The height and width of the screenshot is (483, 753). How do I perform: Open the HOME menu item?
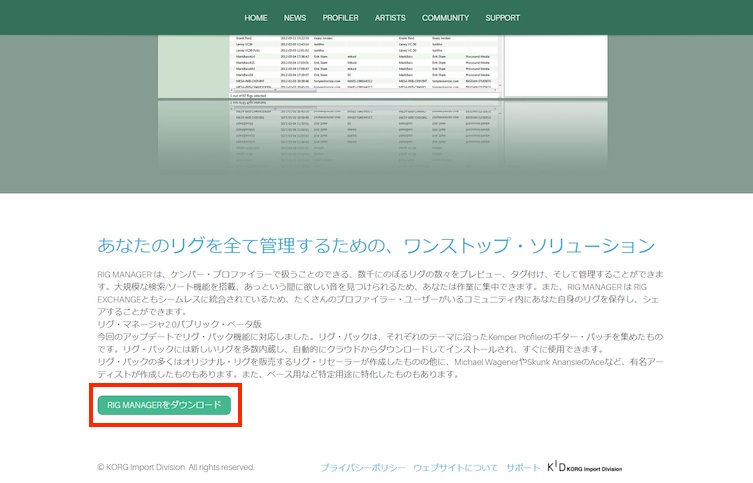255,18
